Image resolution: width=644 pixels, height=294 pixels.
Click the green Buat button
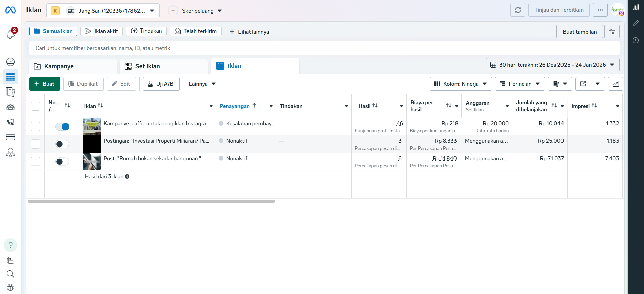[x=45, y=84]
